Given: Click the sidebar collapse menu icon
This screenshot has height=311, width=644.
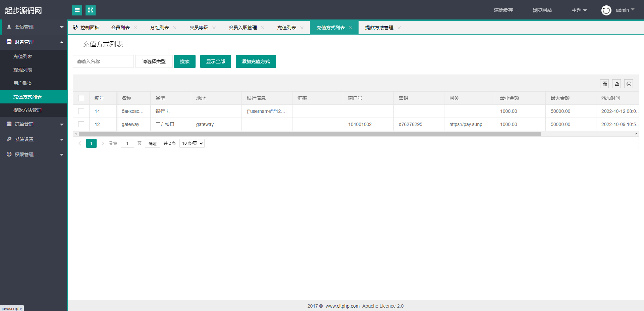Looking at the screenshot, I should (x=77, y=10).
